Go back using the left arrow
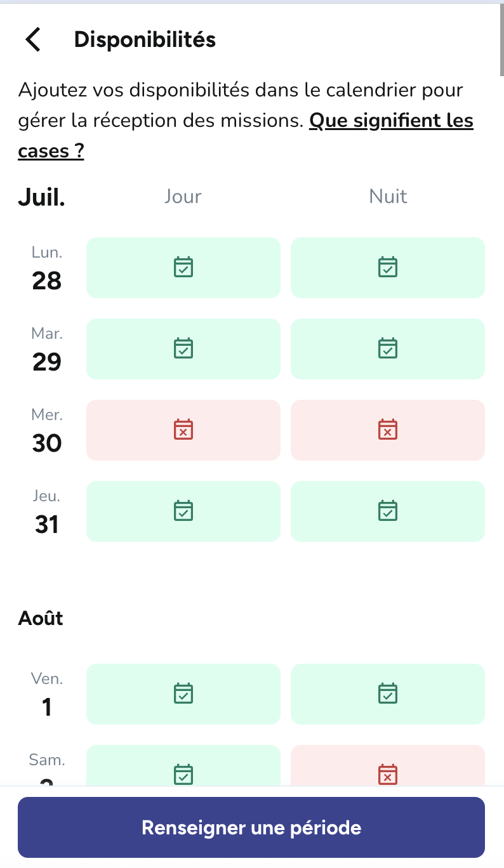This screenshot has height=868, width=504. (x=33, y=39)
